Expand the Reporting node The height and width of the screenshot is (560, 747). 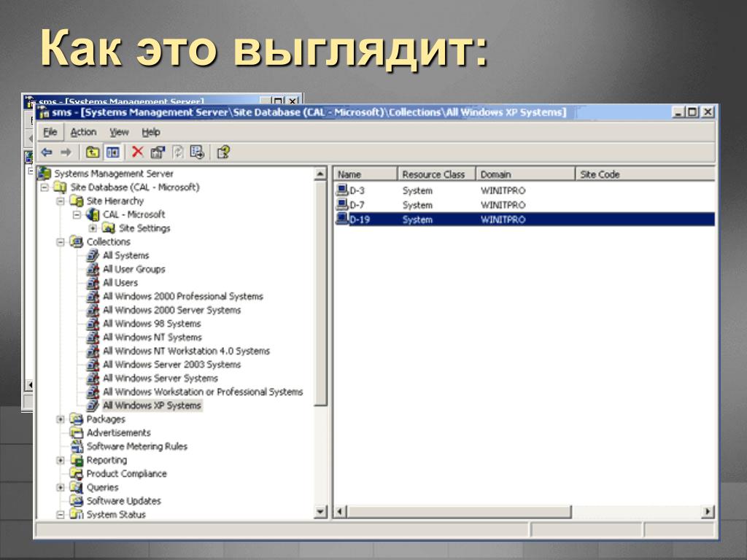pyautogui.click(x=61, y=461)
